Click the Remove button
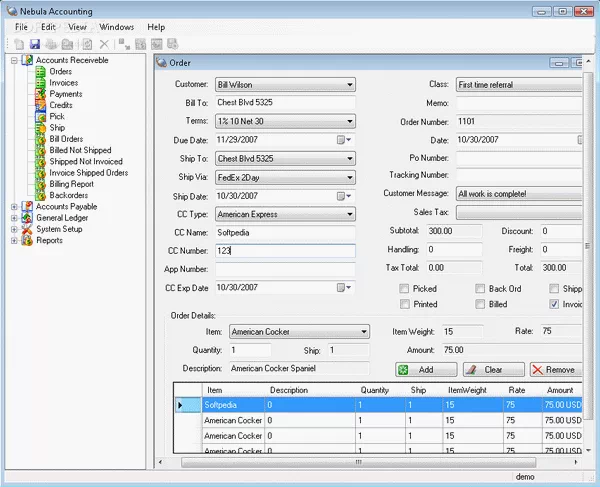Screen dimensions: 600x487 click(556, 370)
